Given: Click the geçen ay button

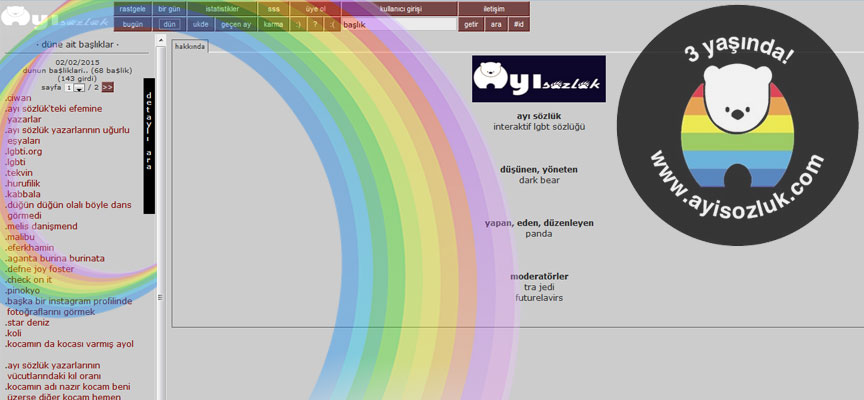Looking at the screenshot, I should pyautogui.click(x=236, y=24).
